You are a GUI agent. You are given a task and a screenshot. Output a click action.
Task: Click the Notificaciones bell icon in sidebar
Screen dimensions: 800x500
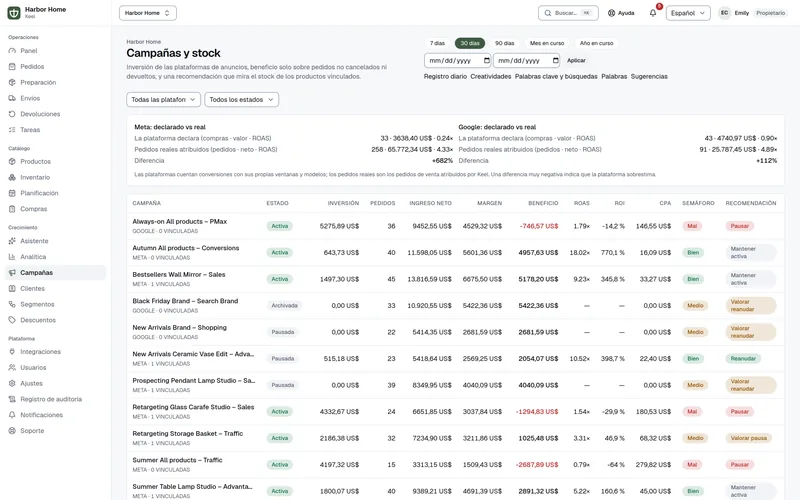tap(12, 415)
